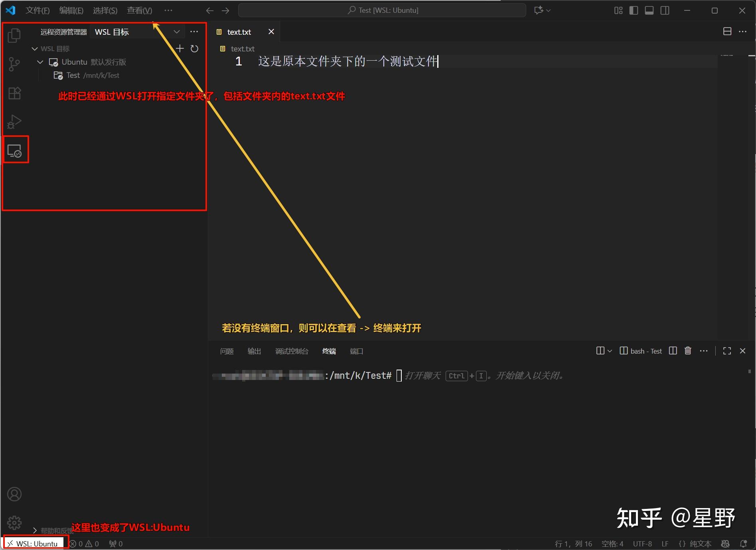Collapse the Ubuntu 默认发行版 tree item
The width and height of the screenshot is (756, 550).
[39, 62]
